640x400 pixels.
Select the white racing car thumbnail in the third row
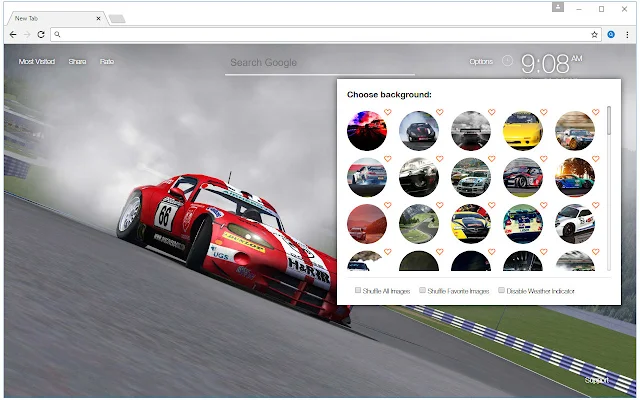pyautogui.click(x=575, y=224)
